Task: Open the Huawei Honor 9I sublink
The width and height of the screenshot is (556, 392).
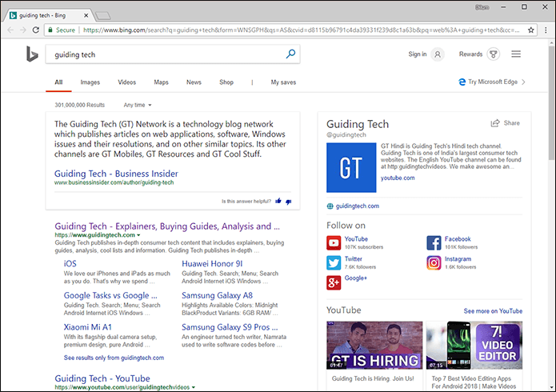Action: tap(212, 263)
